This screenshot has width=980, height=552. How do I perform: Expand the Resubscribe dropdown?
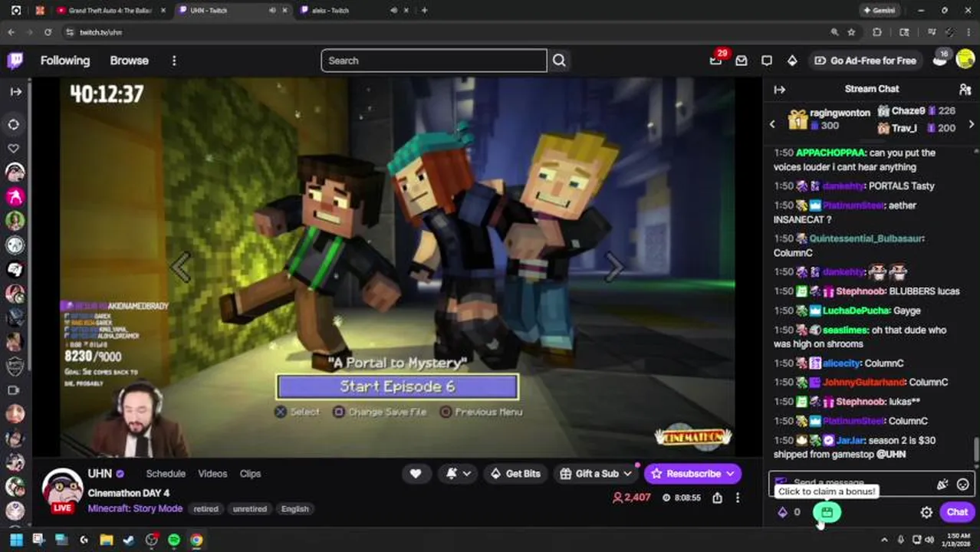click(x=730, y=474)
